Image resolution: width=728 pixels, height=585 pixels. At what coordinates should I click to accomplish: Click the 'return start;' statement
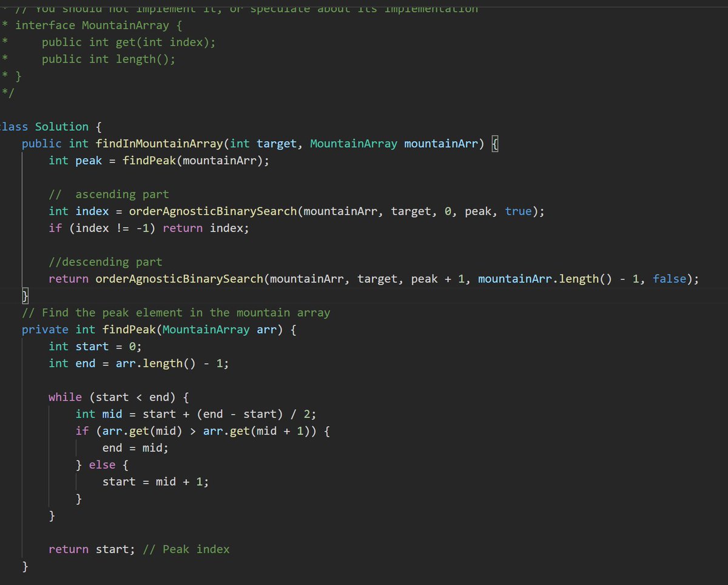tap(92, 550)
